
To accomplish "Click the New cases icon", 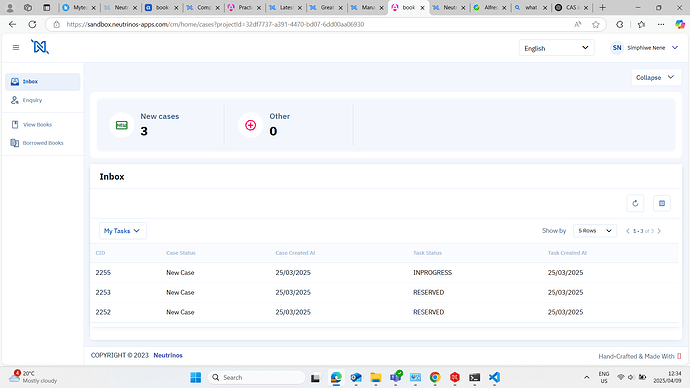I will tap(121, 125).
